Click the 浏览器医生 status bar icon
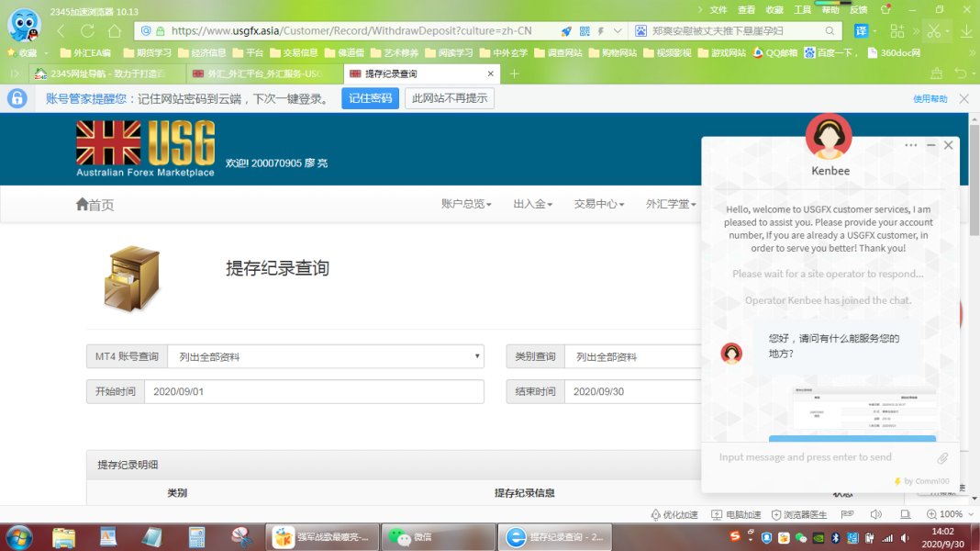Screen dimensions: 980x551 pos(800,515)
